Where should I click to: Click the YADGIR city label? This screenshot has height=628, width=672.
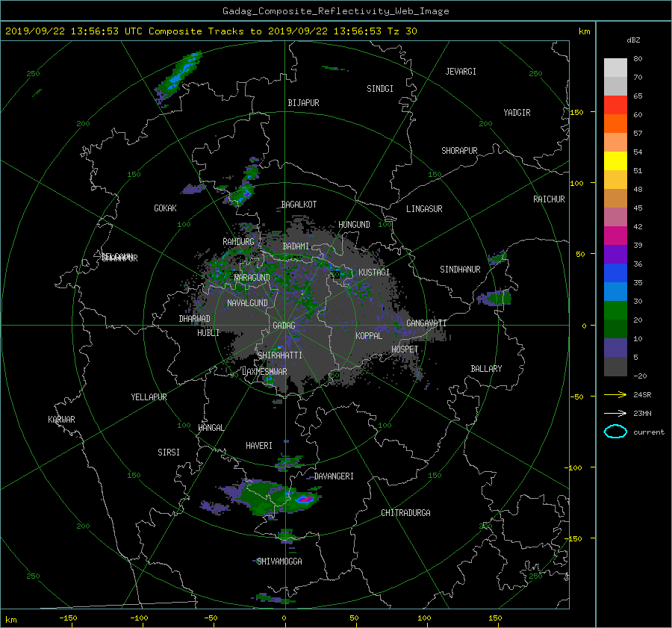(517, 113)
